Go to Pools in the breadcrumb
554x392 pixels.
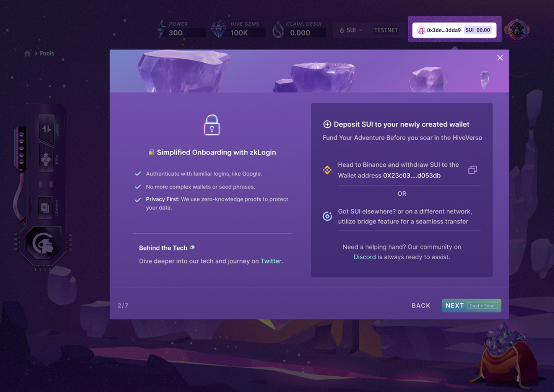pos(47,54)
